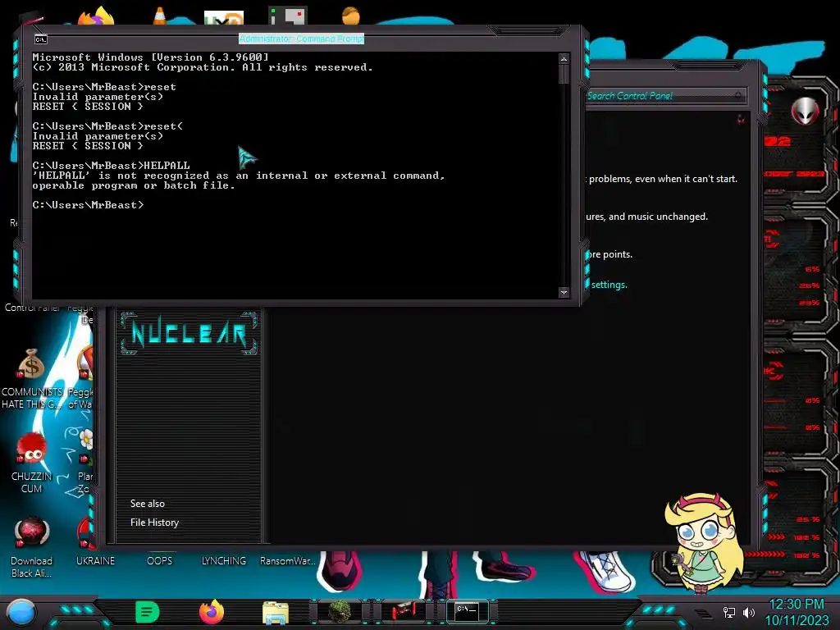This screenshot has width=840, height=630.
Task: Switch to the mossy block taskbar app
Action: pos(340,612)
